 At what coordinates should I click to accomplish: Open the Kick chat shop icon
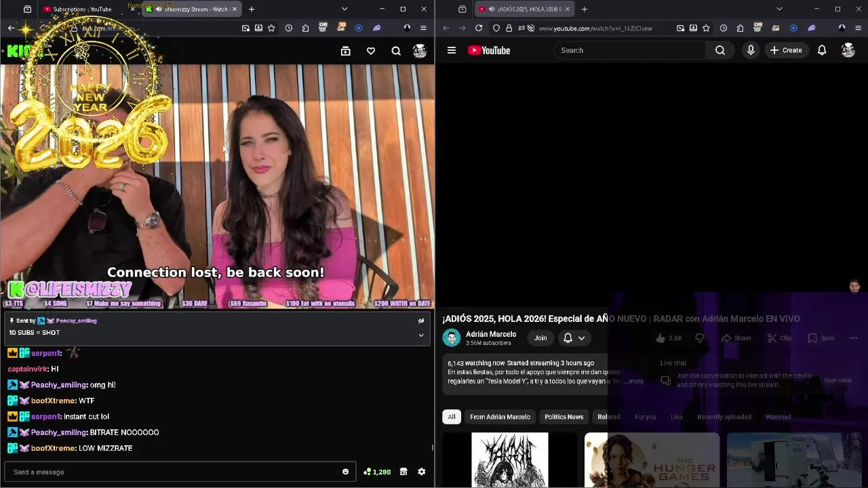[403, 472]
